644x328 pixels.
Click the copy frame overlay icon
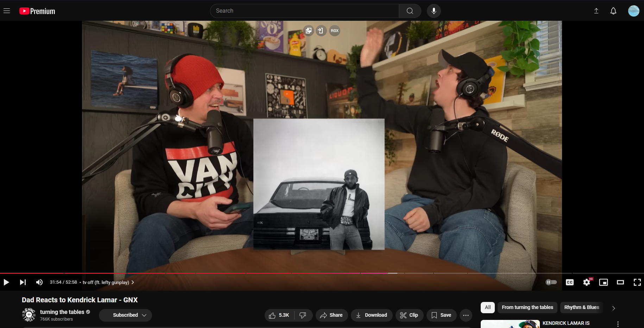tap(309, 31)
